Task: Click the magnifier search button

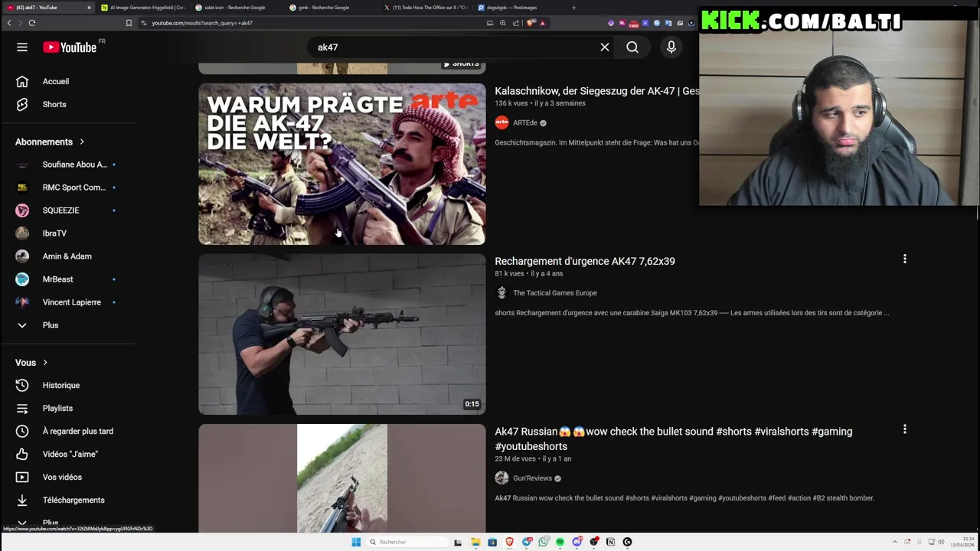Action: (632, 47)
